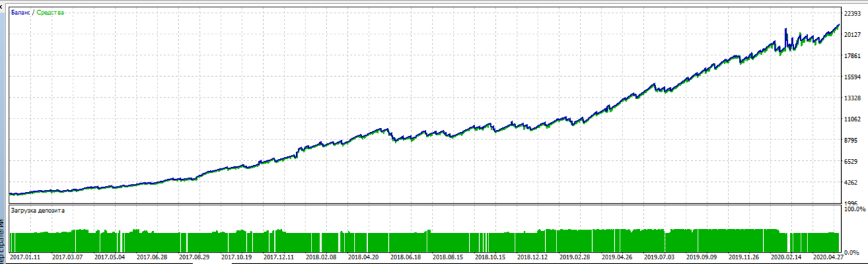The width and height of the screenshot is (868, 264).
Task: Select the 11062 value on balance axis
Action: (853, 119)
